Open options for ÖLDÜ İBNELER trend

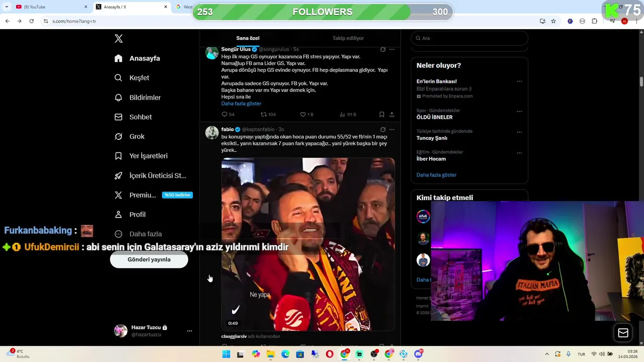pyautogui.click(x=519, y=112)
